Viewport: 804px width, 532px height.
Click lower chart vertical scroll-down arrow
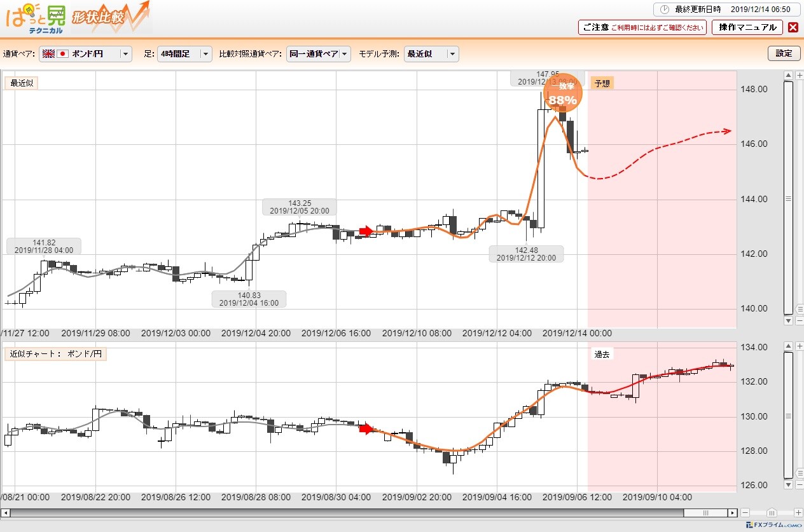789,485
